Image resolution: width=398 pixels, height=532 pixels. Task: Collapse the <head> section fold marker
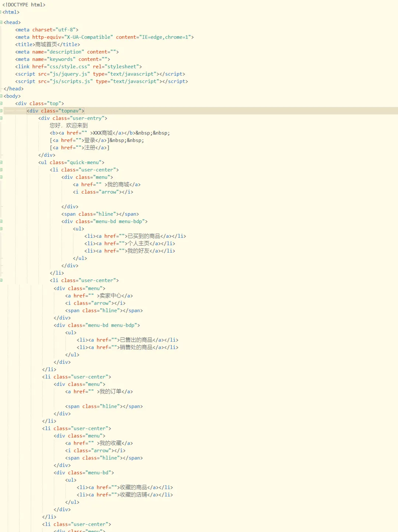pyautogui.click(x=1, y=22)
